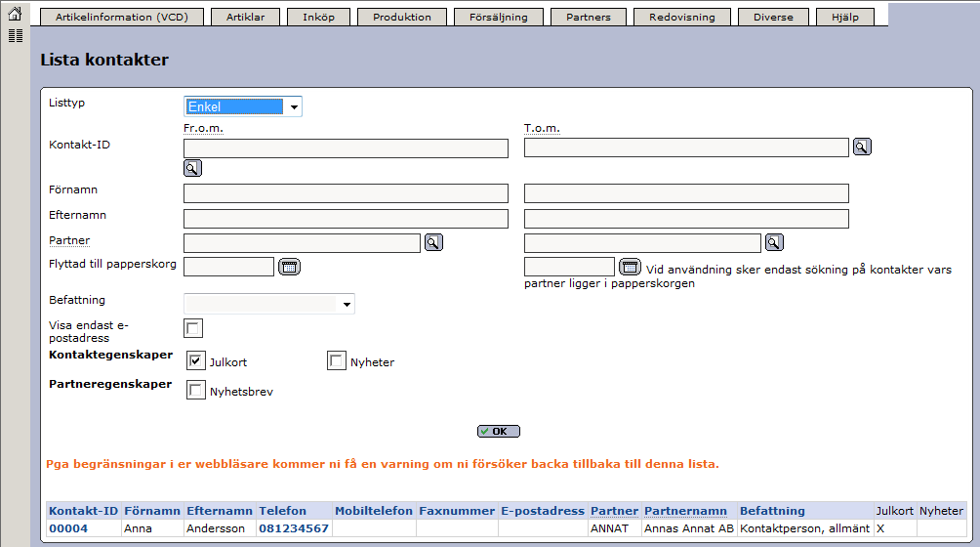Focus the Partner Fr.o.m. input field
The image size is (980, 547).
tap(302, 243)
